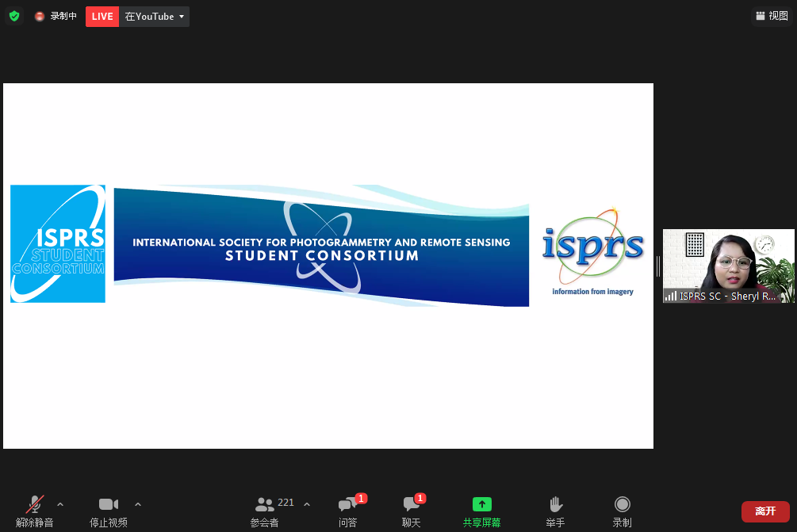Click the record circle icon
The width and height of the screenshot is (797, 532).
click(x=623, y=504)
